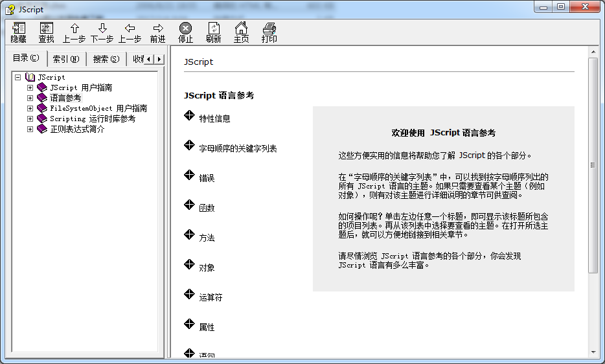605x364 pixels.
Task: Click the diamond icon next to 函数
Action: [189, 205]
